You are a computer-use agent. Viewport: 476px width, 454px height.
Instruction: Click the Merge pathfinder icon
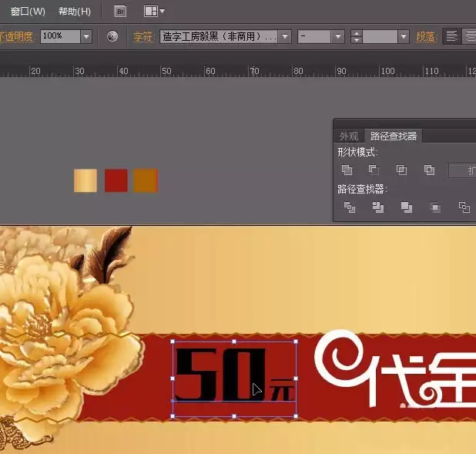pyautogui.click(x=407, y=207)
